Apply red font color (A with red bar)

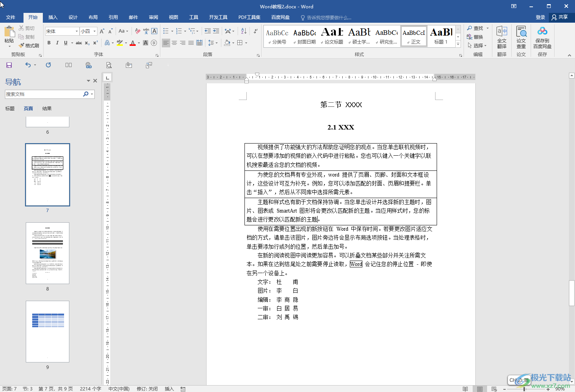(133, 43)
